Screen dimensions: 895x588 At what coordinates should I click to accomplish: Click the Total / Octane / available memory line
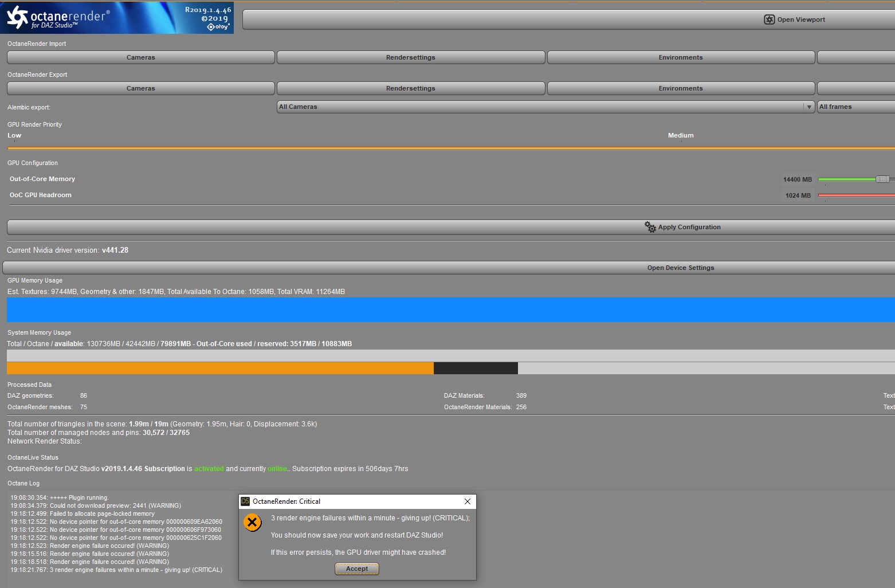click(179, 344)
